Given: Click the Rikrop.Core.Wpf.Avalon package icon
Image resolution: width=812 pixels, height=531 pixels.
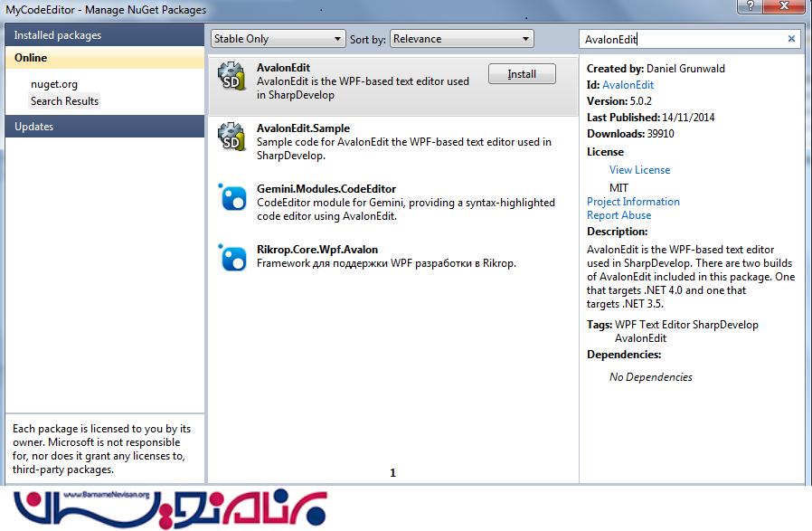Looking at the screenshot, I should 232,258.
